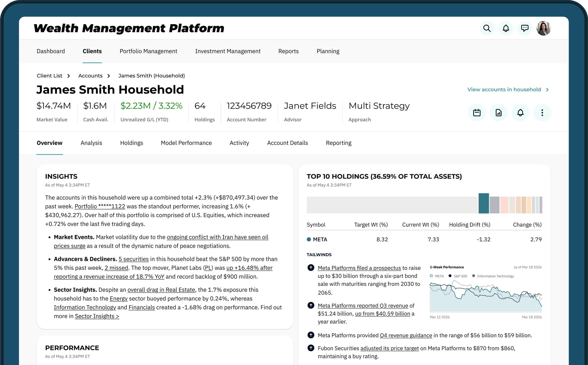Go to the Dashboard tab
This screenshot has width=588, height=365.
pyautogui.click(x=51, y=51)
